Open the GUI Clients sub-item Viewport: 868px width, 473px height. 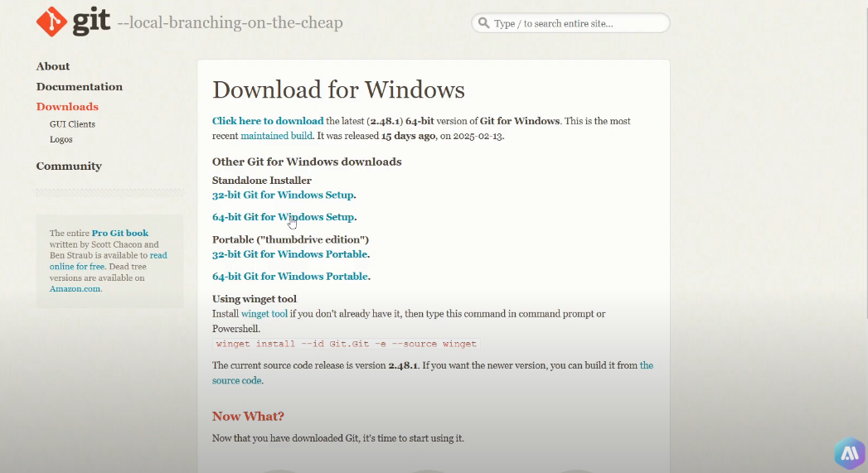click(x=72, y=124)
